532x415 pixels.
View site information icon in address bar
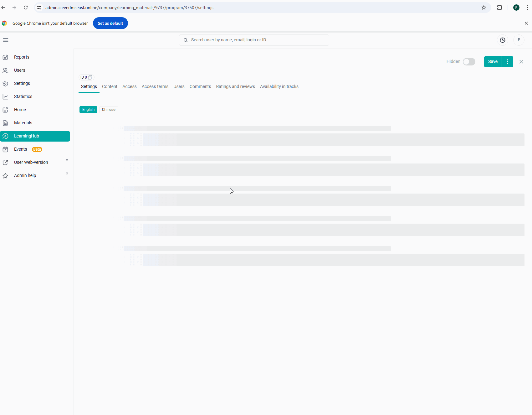tap(39, 8)
